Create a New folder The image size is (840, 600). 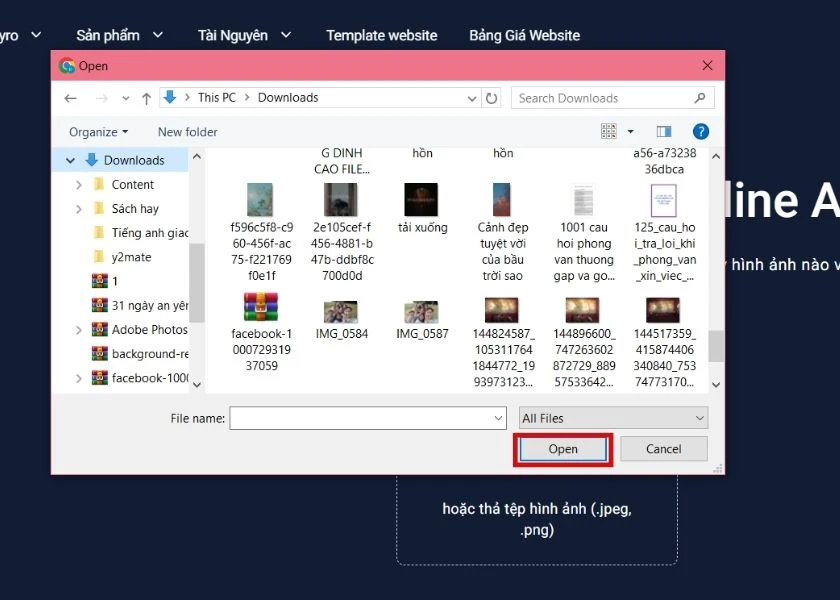tap(188, 132)
